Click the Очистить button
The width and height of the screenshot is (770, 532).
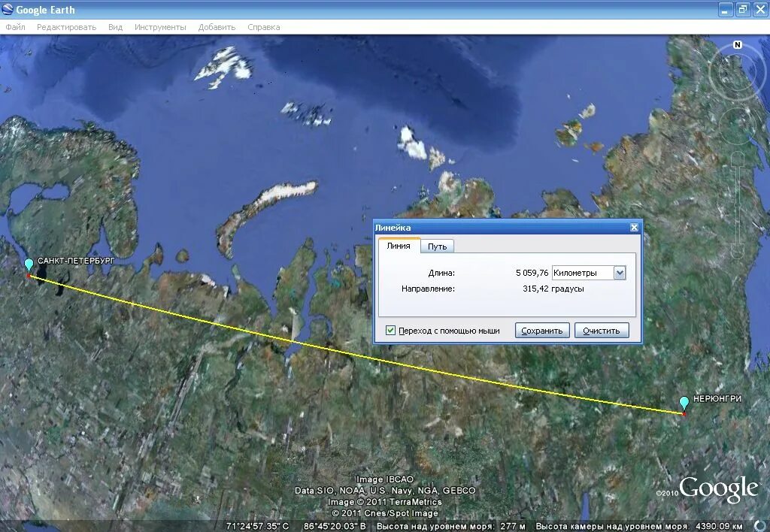click(602, 331)
